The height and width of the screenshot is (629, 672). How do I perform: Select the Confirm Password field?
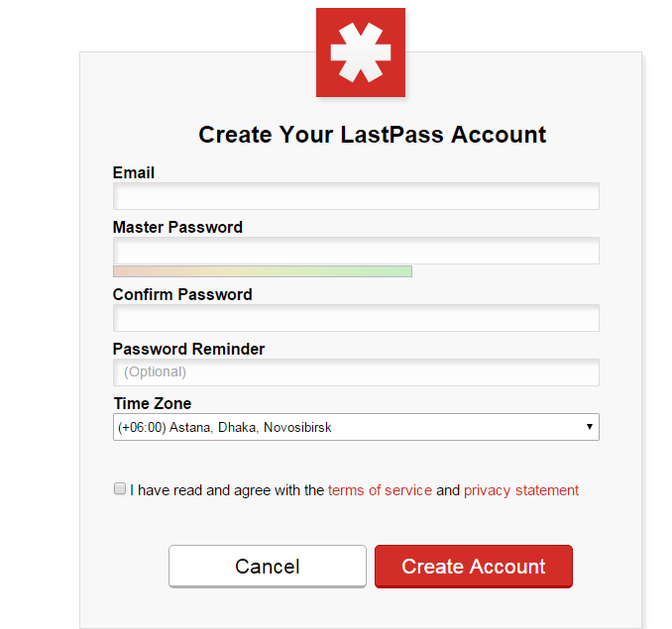[x=356, y=318]
